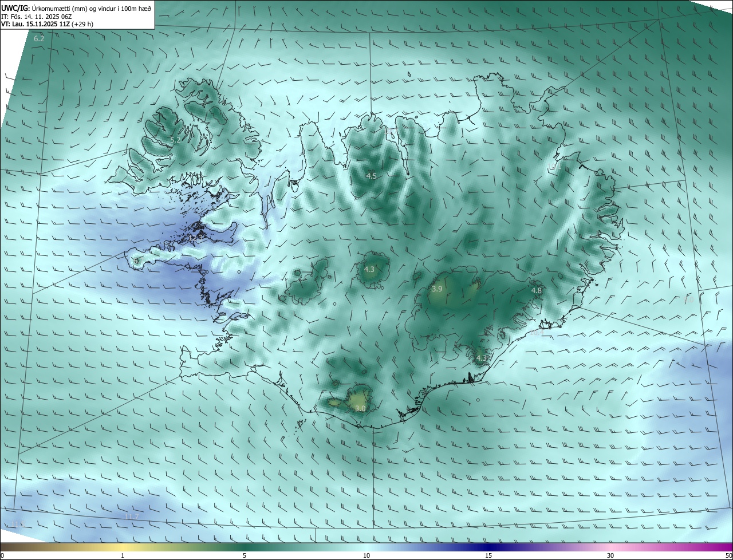Click the "10" tick on the color scale
The width and height of the screenshot is (733, 560).
pos(366,555)
